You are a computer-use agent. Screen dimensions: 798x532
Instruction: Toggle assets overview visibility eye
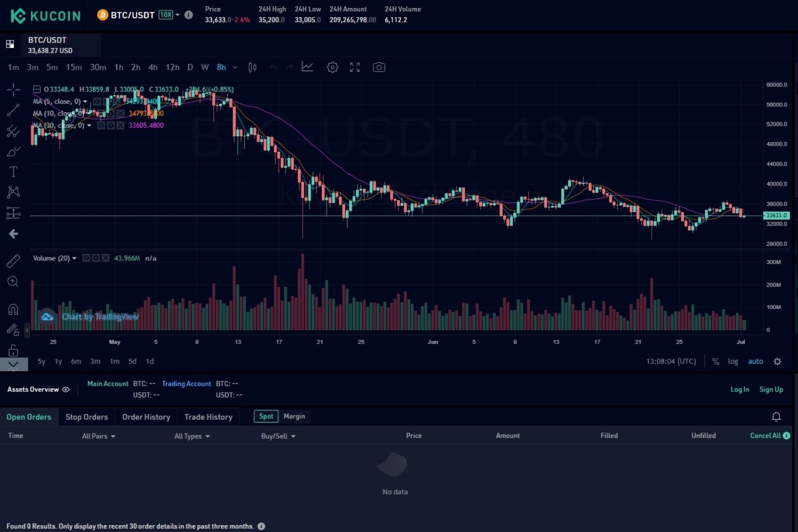66,389
